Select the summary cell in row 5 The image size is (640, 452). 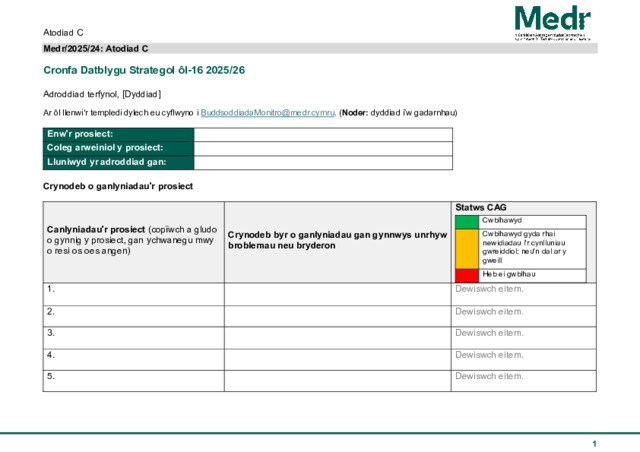337,380
